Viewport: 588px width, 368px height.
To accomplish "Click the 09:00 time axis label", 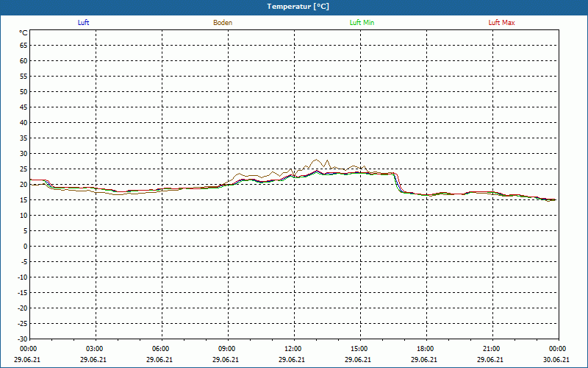I will [x=227, y=349].
